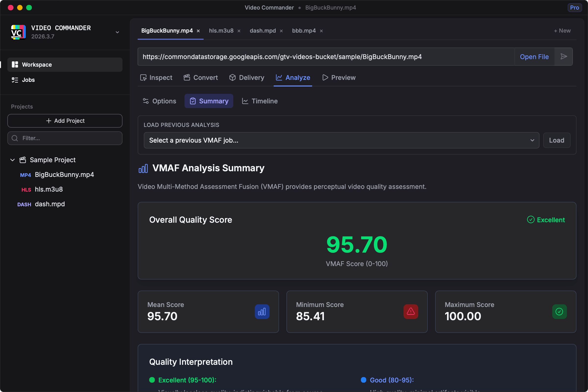Expand the Video Commander version menu
This screenshot has width=588, height=392.
(x=117, y=32)
